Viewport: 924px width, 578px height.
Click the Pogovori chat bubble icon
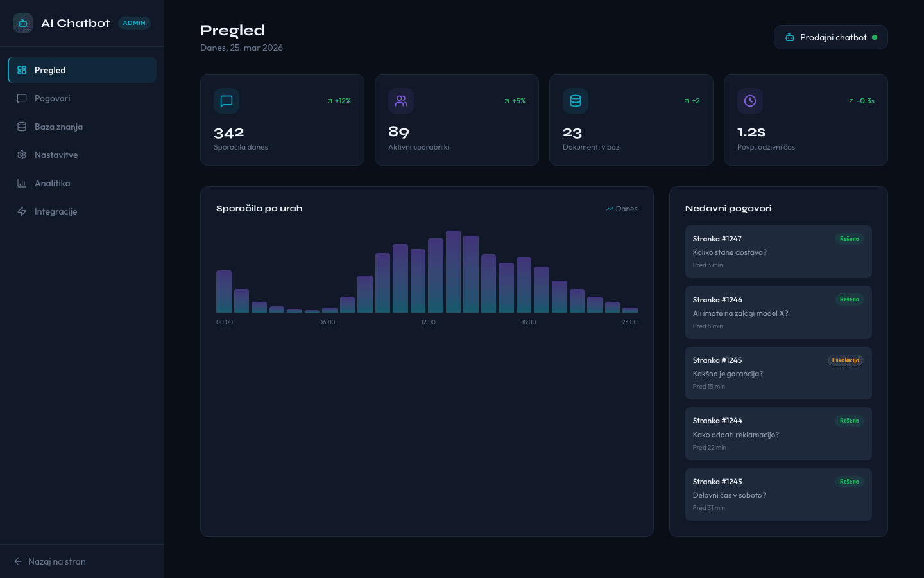point(22,98)
